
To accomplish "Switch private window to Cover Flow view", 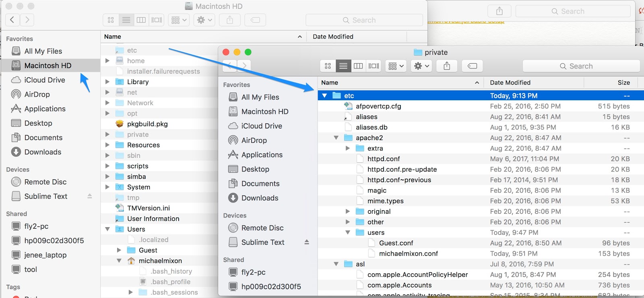I will (374, 66).
